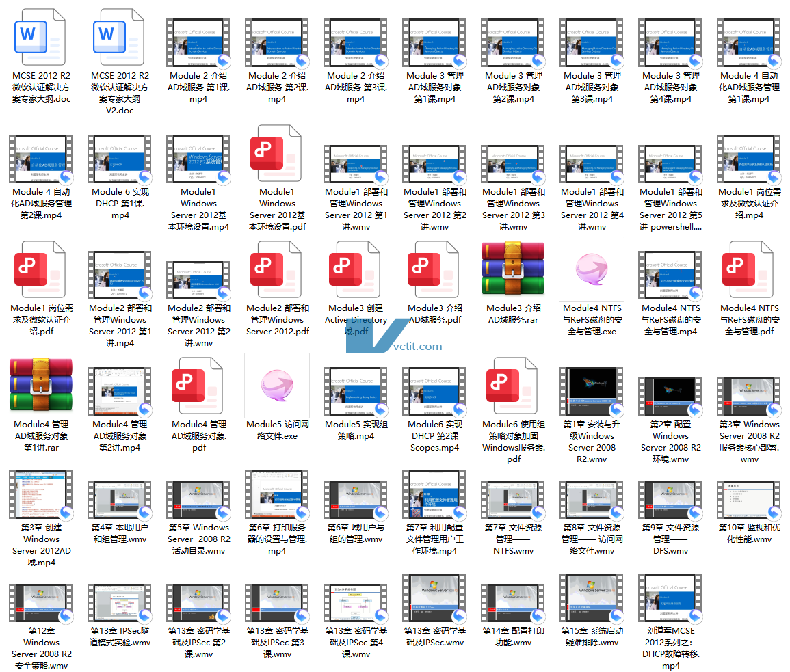The width and height of the screenshot is (790, 672).
Task: Select Module2 部署和管理Windows Server 2012.pdf icon
Action: [277, 269]
